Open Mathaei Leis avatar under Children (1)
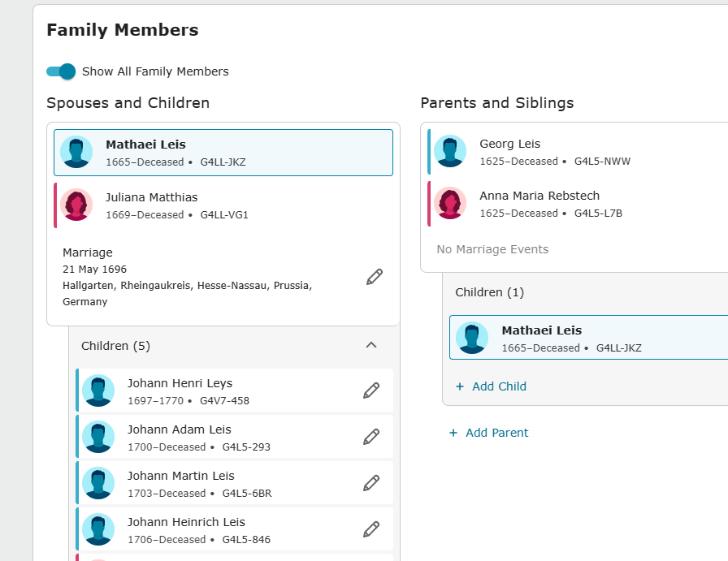 pos(472,338)
